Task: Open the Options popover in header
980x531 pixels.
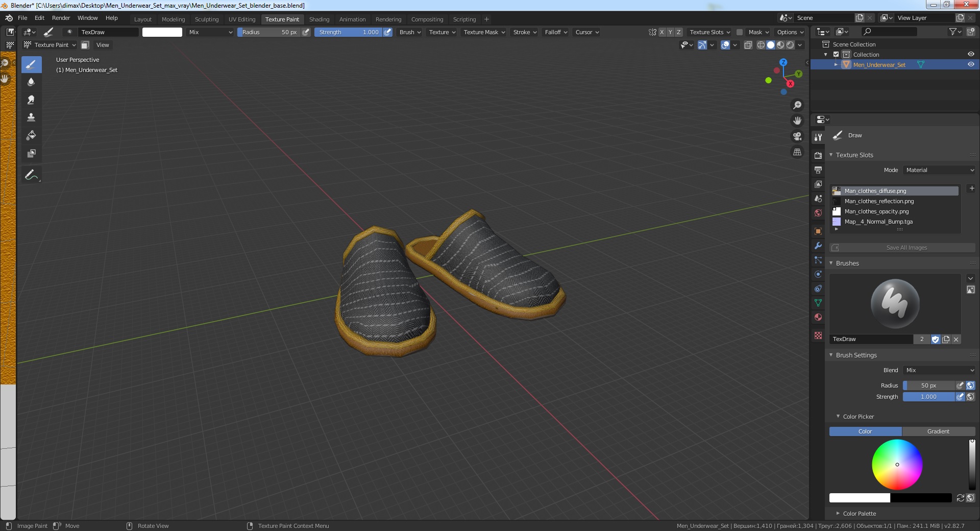Action: click(x=789, y=32)
